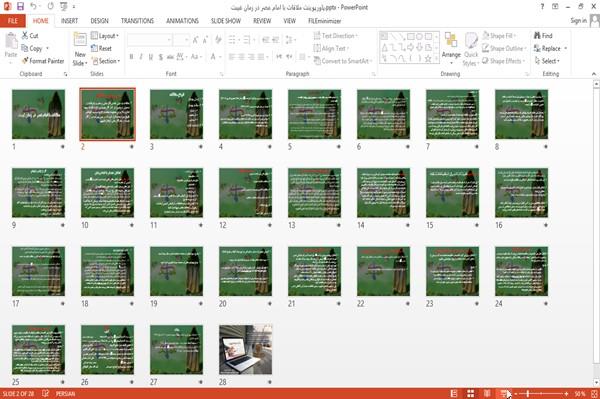Click the Sign in link
The height and width of the screenshot is (399, 600).
tap(578, 21)
